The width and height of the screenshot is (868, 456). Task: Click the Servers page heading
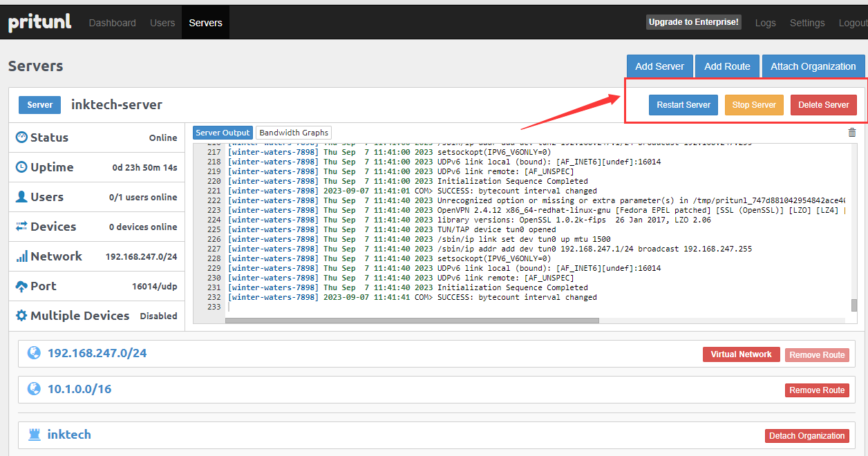pos(35,66)
